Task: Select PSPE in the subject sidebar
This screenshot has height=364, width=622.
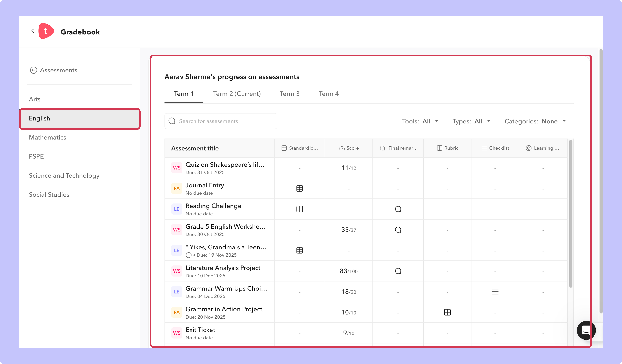Action: [x=36, y=157]
